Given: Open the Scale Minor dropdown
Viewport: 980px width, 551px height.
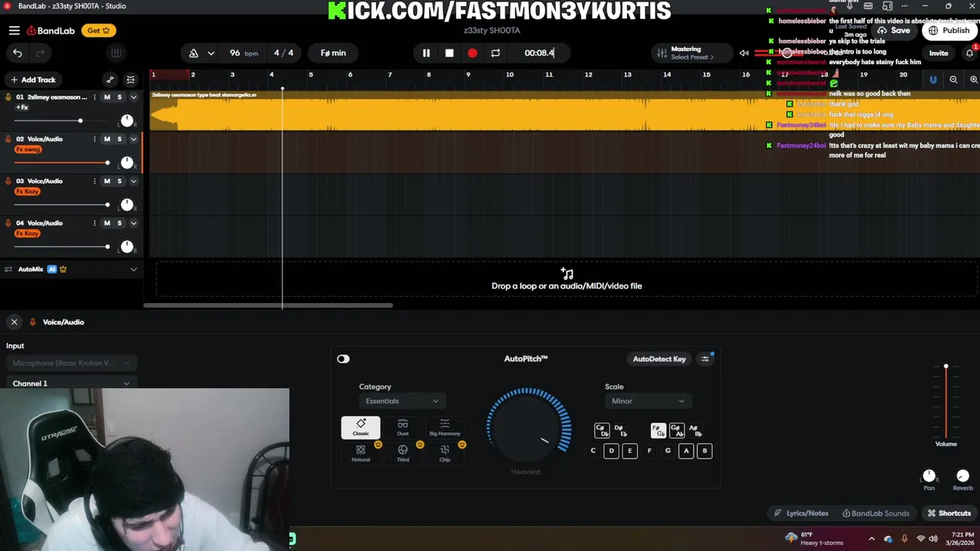Looking at the screenshot, I should tap(647, 401).
